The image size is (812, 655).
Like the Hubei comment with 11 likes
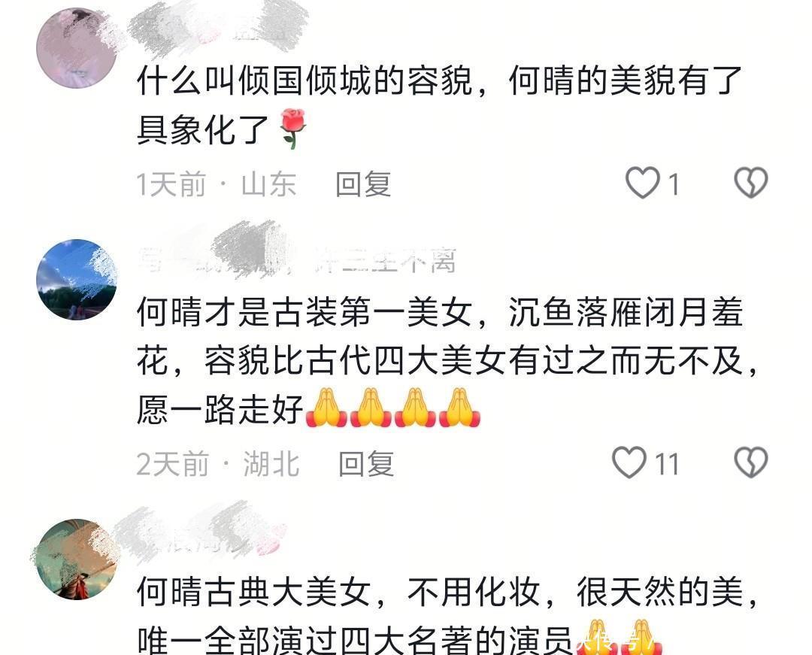tap(629, 462)
